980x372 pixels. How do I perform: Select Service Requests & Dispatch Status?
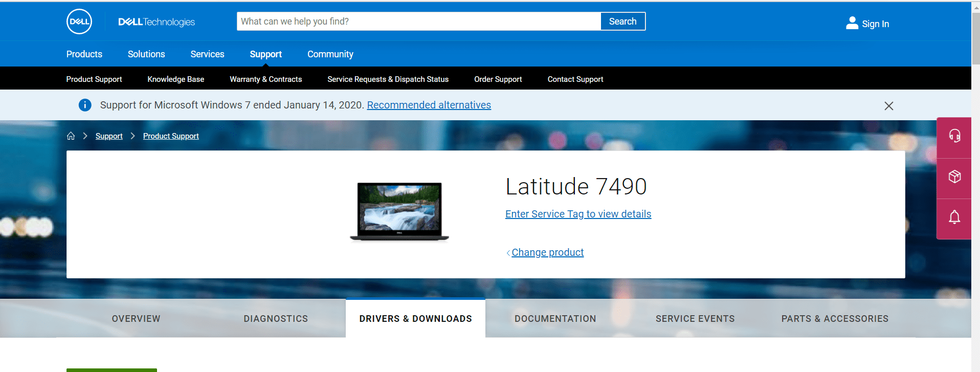(x=388, y=79)
